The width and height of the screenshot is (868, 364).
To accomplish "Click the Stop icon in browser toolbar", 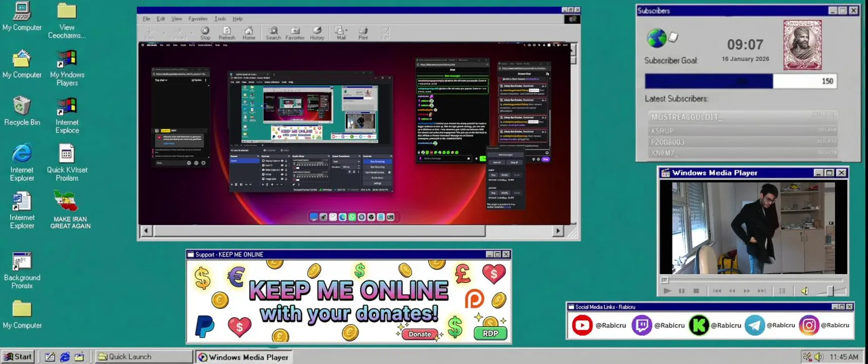I will point(205,33).
